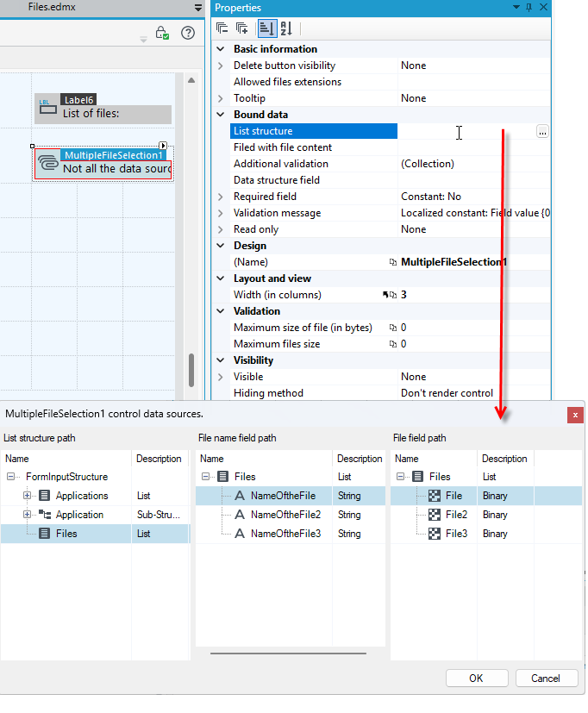The height and width of the screenshot is (713, 588).
Task: Collapse the Visibility category
Action: (221, 360)
